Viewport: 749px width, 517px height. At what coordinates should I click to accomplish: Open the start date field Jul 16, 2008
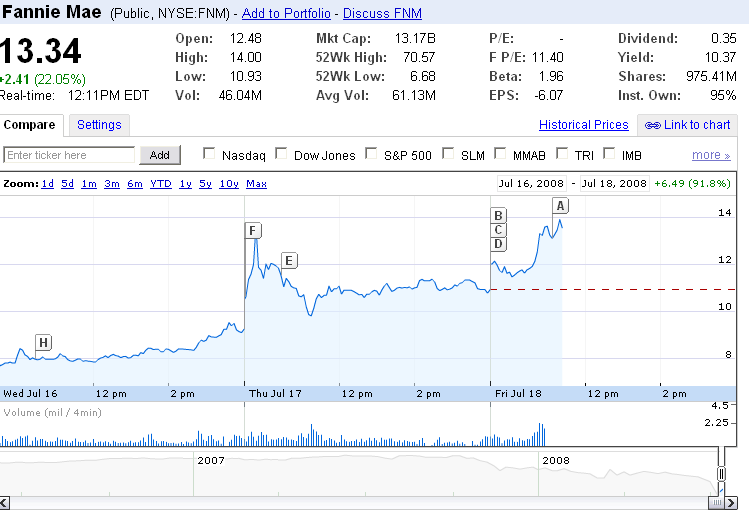click(532, 184)
